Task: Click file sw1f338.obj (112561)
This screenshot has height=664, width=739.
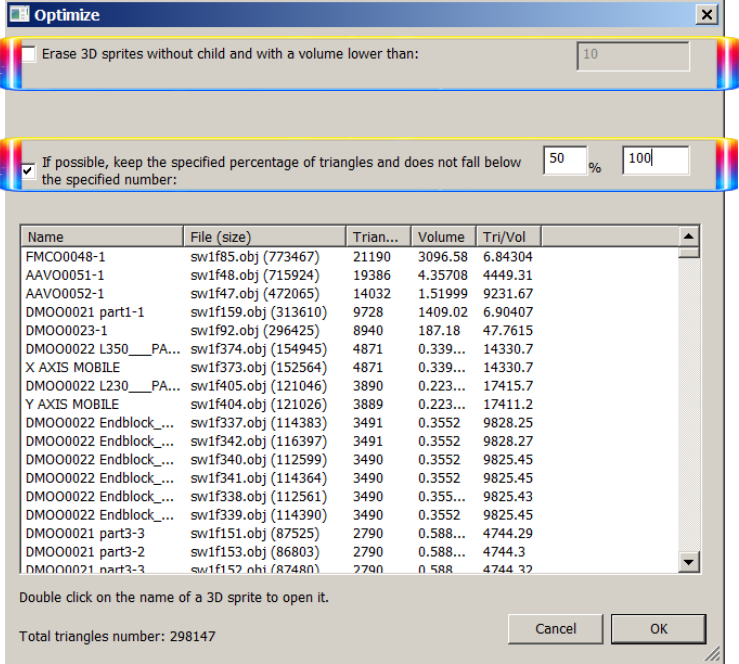Action: tap(259, 496)
